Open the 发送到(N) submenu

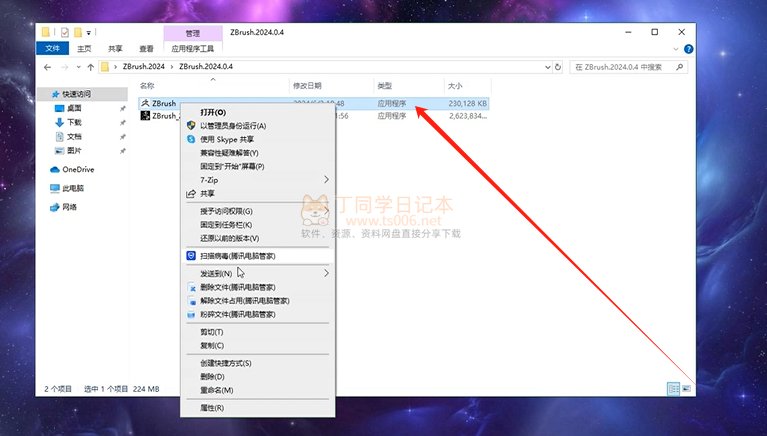coord(258,274)
